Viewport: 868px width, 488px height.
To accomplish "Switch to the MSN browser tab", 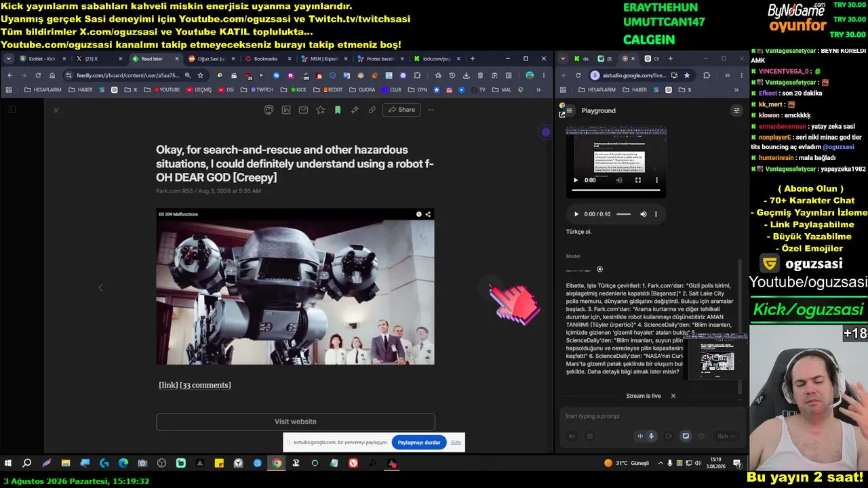I will click(324, 59).
